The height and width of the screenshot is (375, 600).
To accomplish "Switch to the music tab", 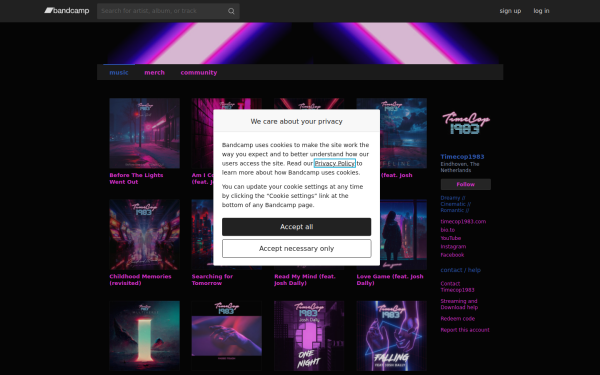I will 119,72.
